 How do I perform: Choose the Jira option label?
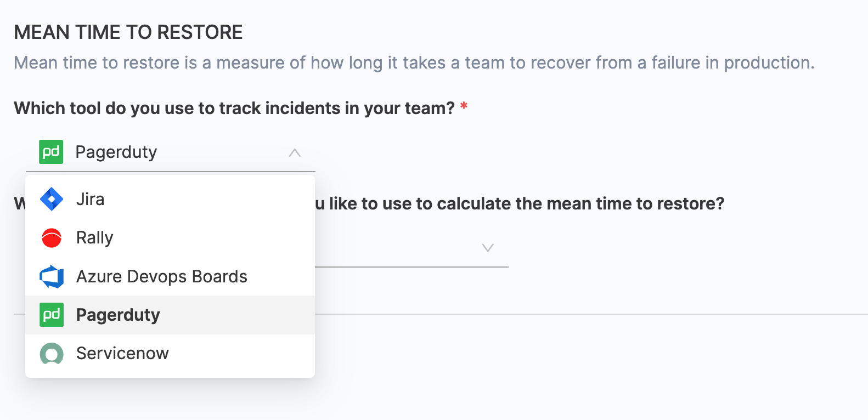pos(90,199)
